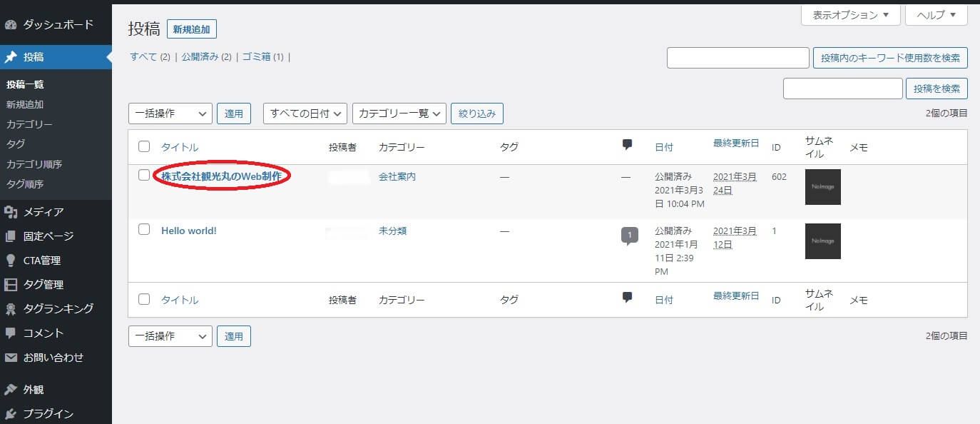
Task: Check the Hello world! row checkbox
Action: (144, 230)
